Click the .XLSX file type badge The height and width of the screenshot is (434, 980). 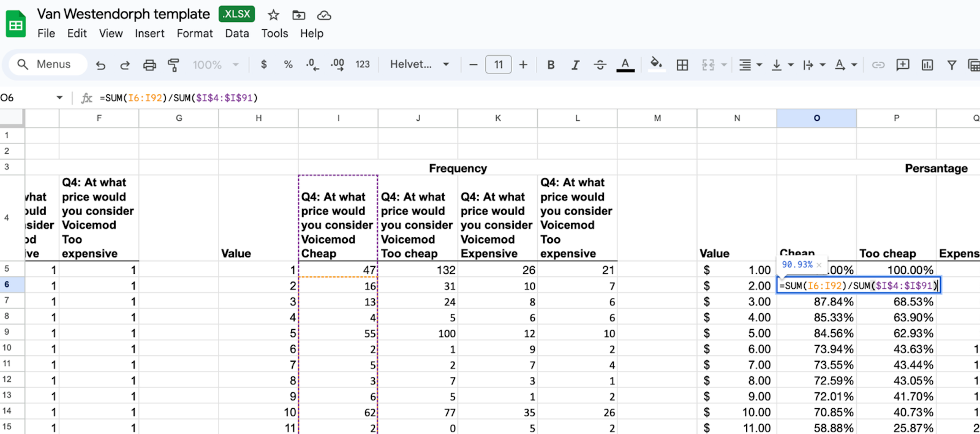coord(236,14)
